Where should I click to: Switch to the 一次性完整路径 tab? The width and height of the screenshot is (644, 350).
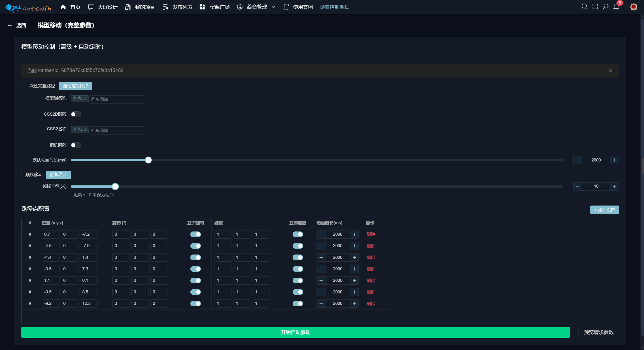[x=40, y=86]
